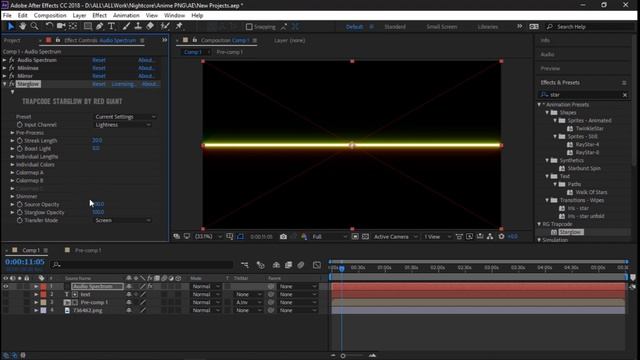Expand Individual Lengths group
640x360 pixels.
tap(12, 157)
